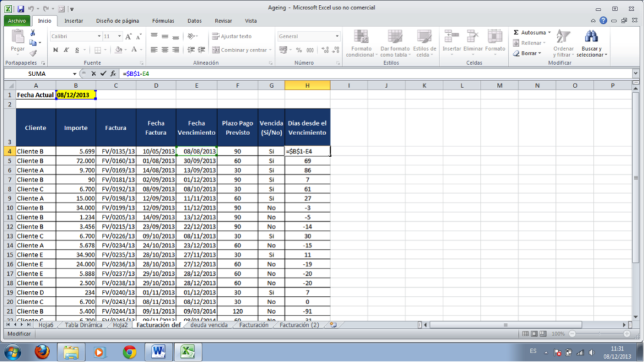Open the Archivo file menu

16,21
